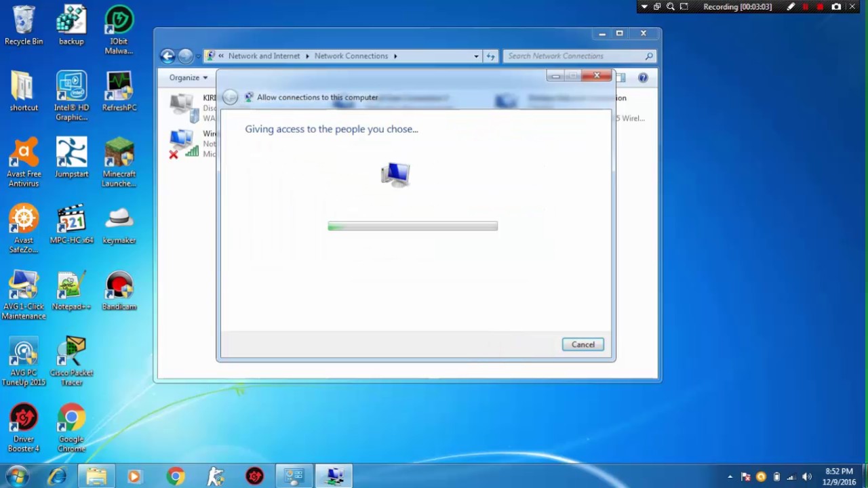This screenshot has height=488, width=868.
Task: Open the Windows Start menu
Action: [17, 476]
